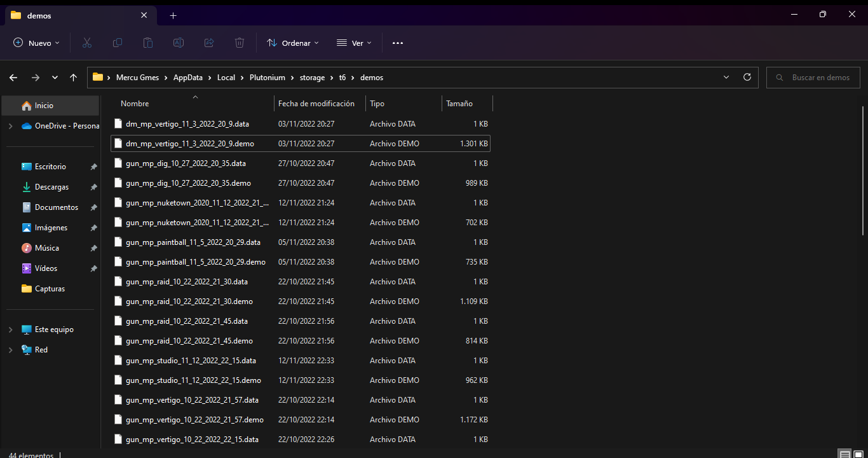The image size is (868, 458).
Task: Expand the OneDrive tree node
Action: tap(10, 126)
